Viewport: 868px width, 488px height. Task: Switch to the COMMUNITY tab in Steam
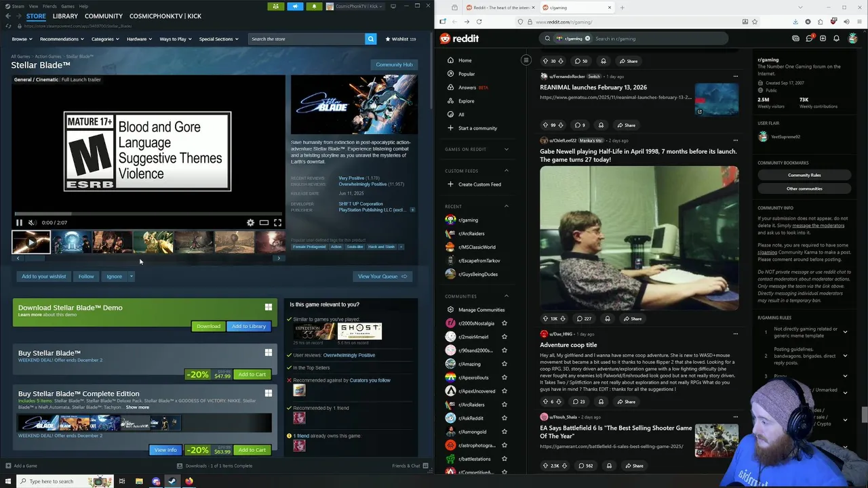point(104,16)
